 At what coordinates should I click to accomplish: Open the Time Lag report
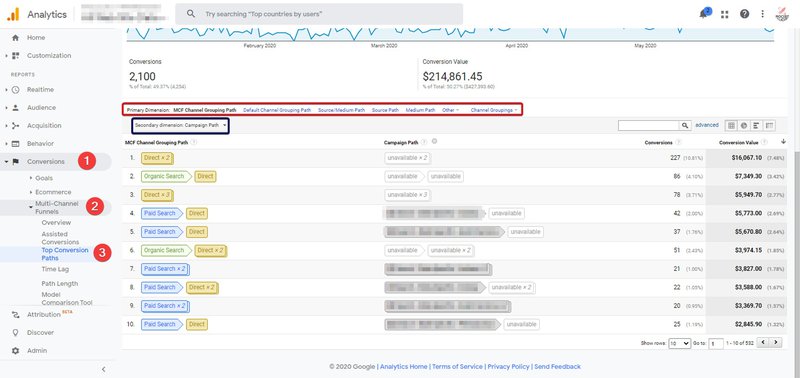click(55, 269)
